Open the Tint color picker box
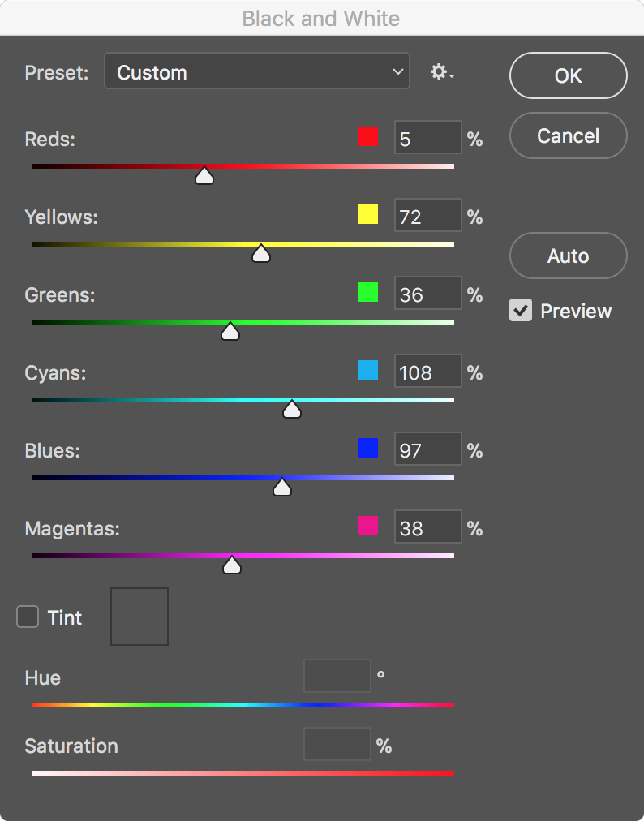This screenshot has height=821, width=644. pos(140,617)
